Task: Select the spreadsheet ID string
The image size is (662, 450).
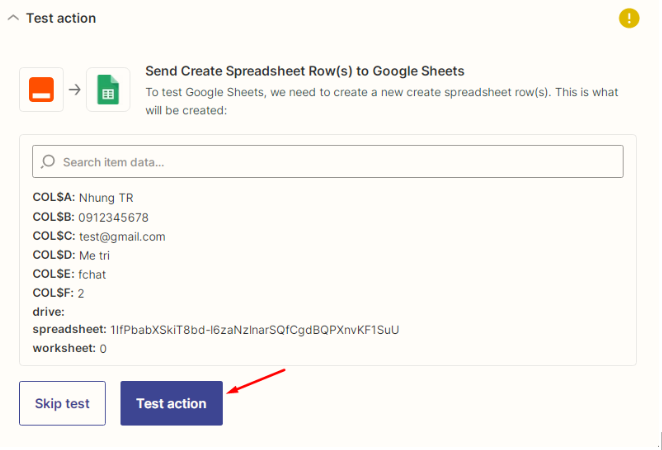Action: [x=255, y=330]
